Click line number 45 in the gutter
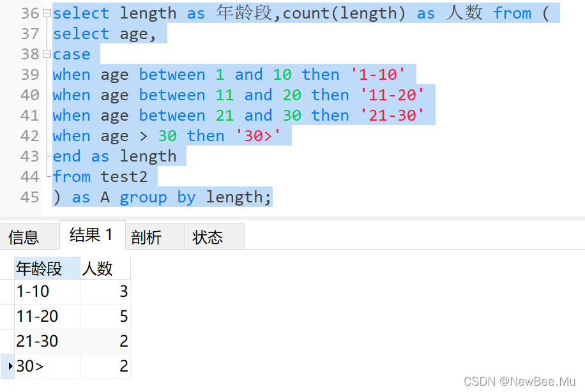The image size is (585, 392). pyautogui.click(x=30, y=197)
